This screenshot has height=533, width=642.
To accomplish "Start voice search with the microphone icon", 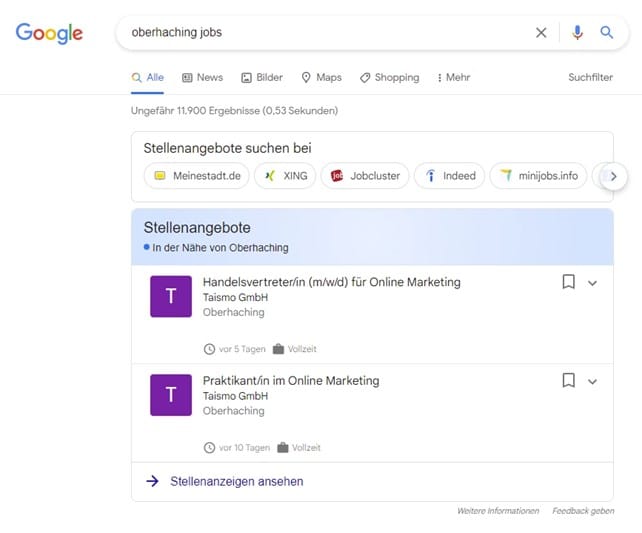I will point(577,32).
